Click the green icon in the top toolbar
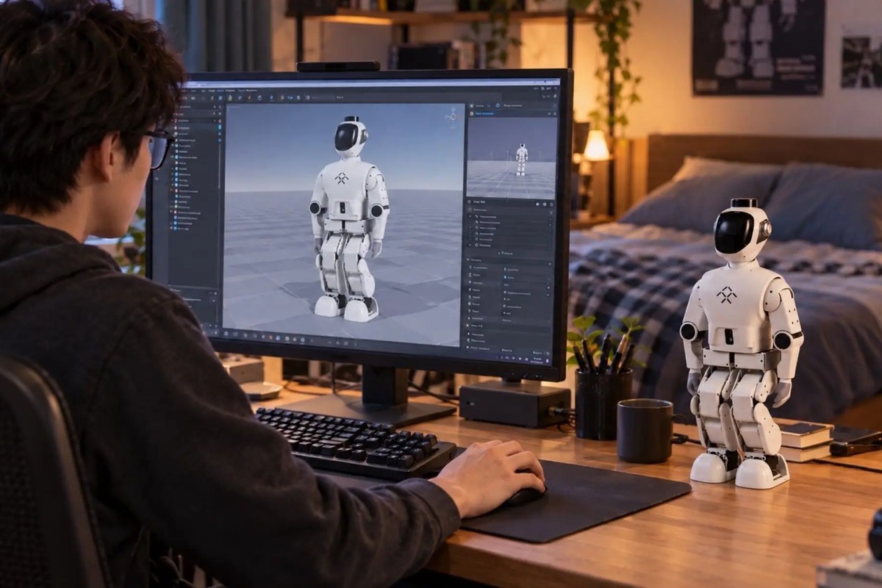882x588 pixels. pyautogui.click(x=230, y=97)
